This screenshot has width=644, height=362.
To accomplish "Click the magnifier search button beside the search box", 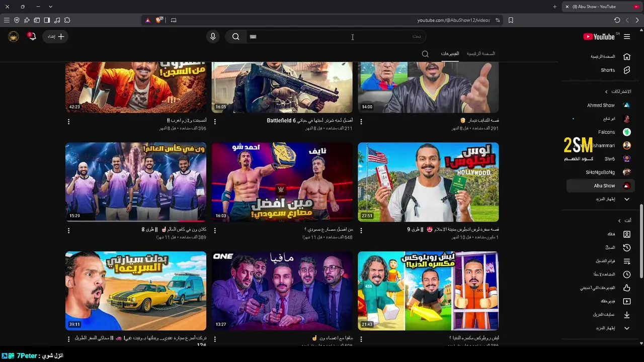I will pos(235,37).
